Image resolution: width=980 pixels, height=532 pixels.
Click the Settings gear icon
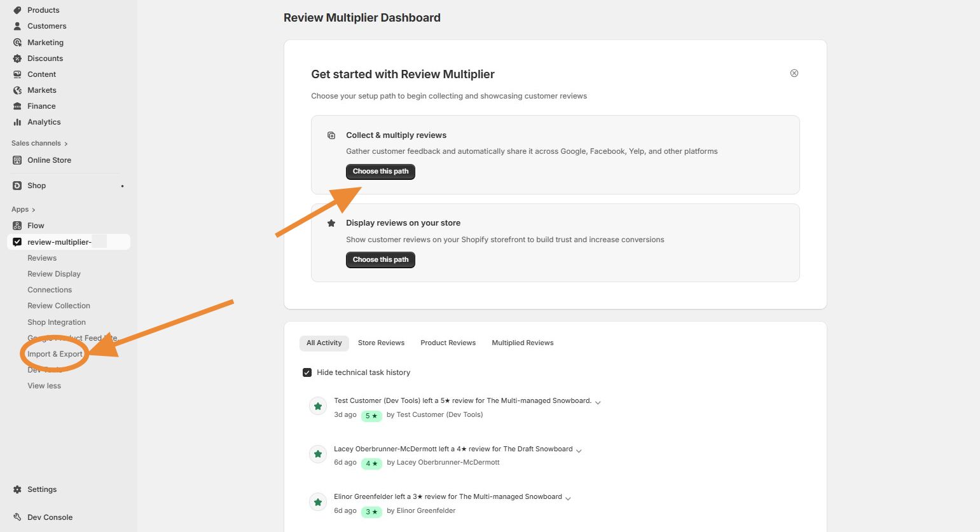coord(17,489)
